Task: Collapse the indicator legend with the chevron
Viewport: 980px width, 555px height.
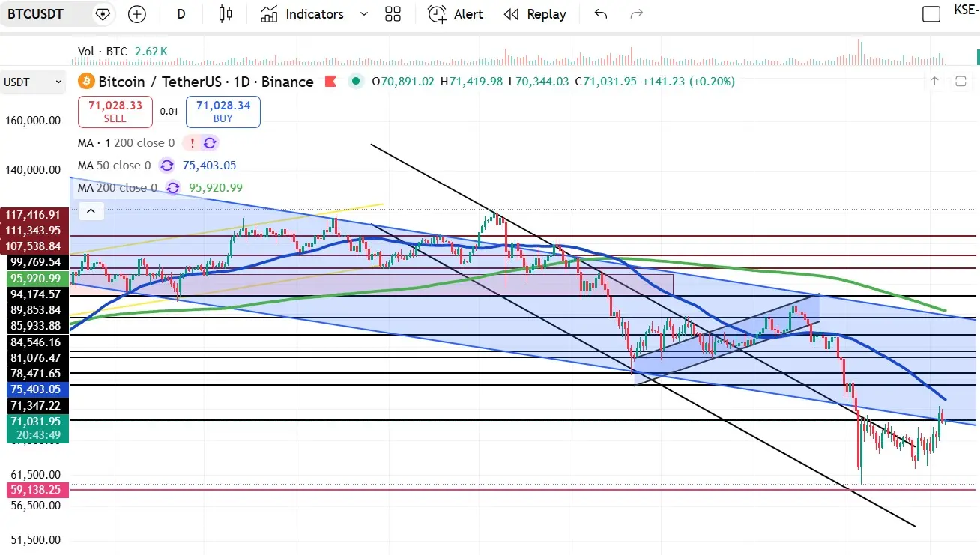Action: 91,211
